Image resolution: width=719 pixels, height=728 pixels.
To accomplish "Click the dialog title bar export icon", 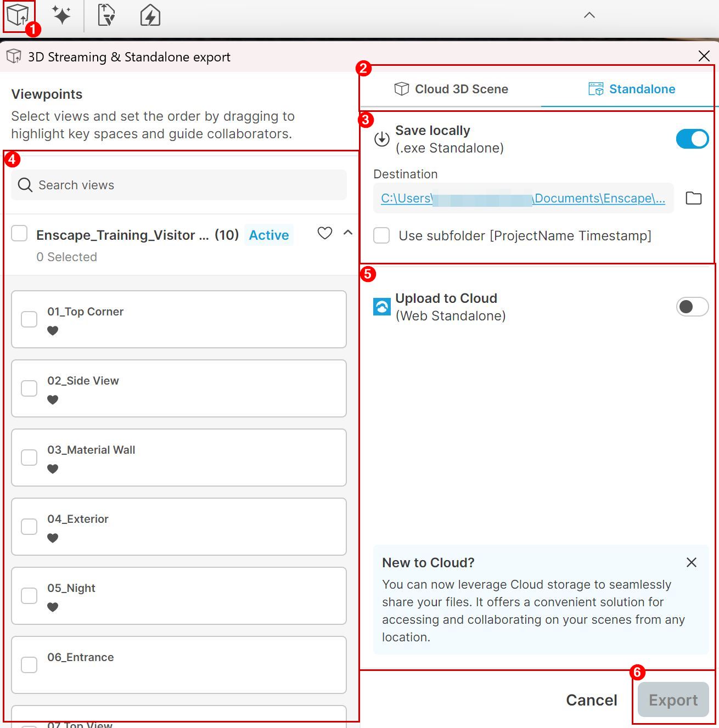I will [14, 56].
